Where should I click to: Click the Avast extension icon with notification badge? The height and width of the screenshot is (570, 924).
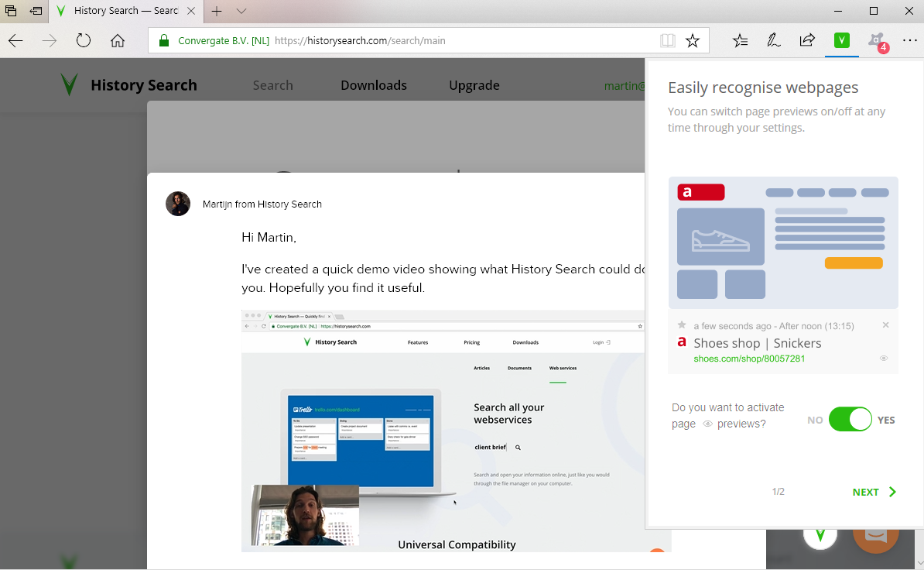877,39
